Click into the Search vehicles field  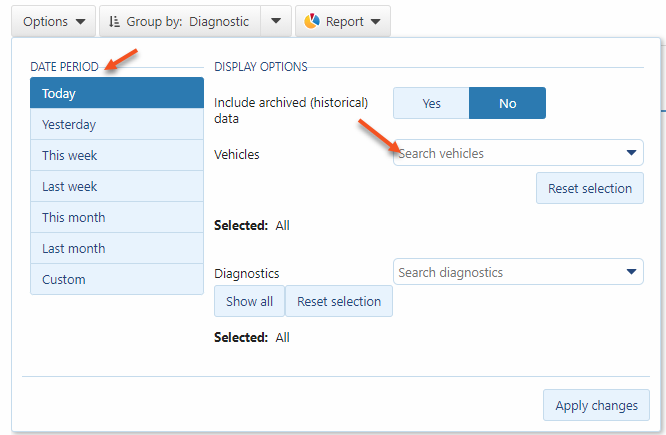[x=505, y=153]
